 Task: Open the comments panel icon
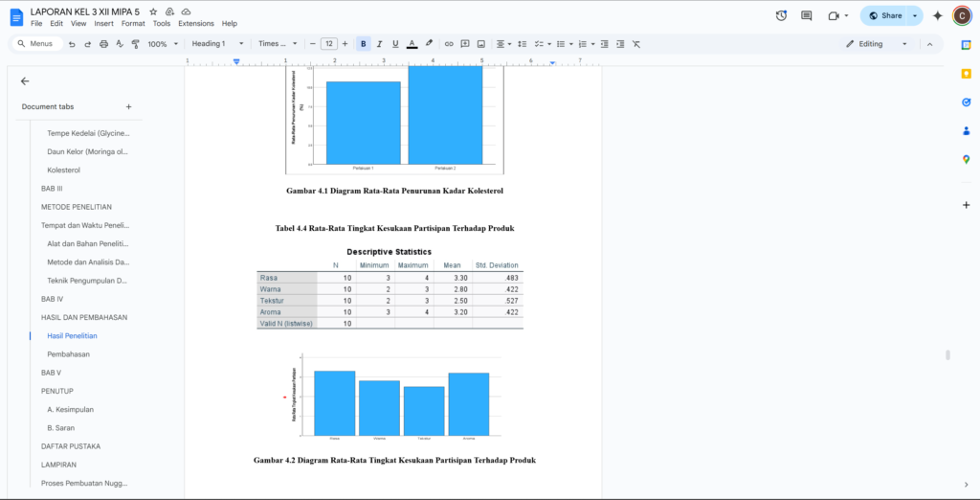(807, 15)
